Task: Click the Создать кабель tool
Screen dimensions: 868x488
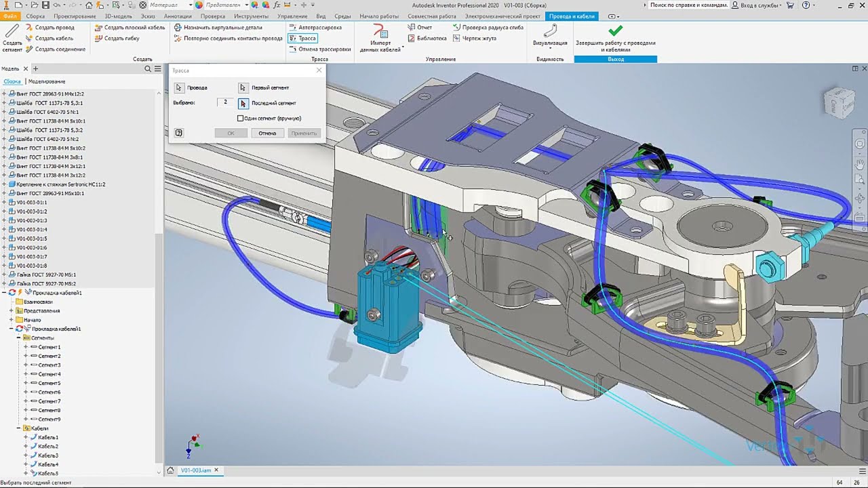Action: click(50, 39)
